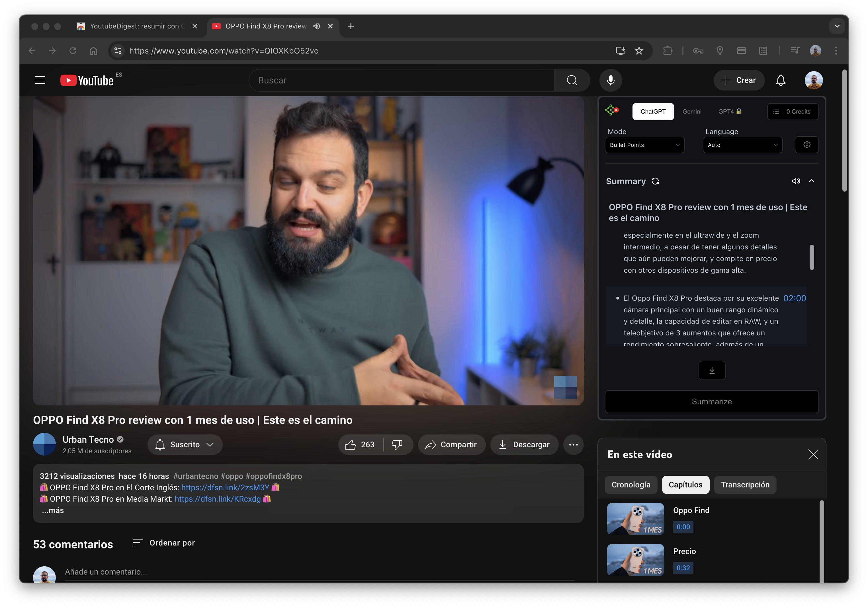This screenshot has width=868, height=607.
Task: Expand the Suscrito notification dropdown
Action: point(185,445)
